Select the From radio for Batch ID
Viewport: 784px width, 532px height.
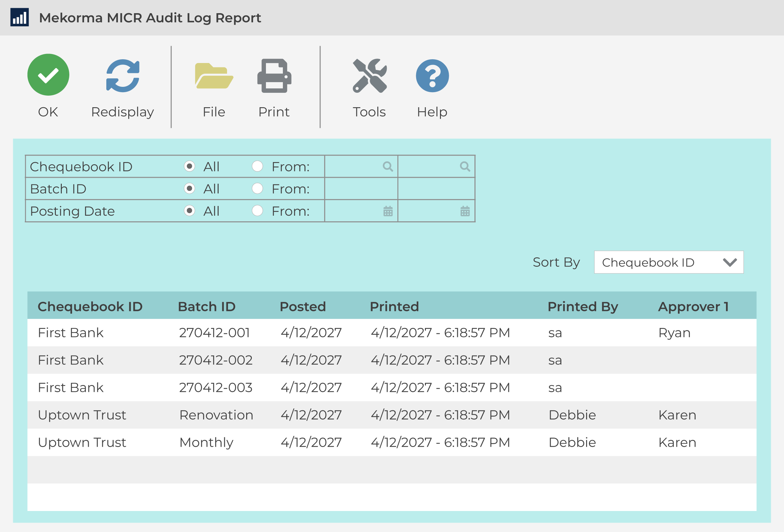point(258,189)
